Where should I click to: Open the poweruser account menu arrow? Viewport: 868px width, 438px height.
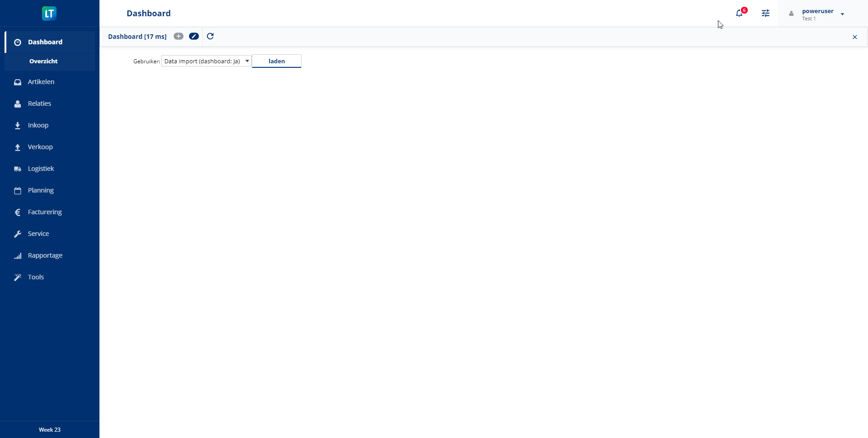(842, 14)
